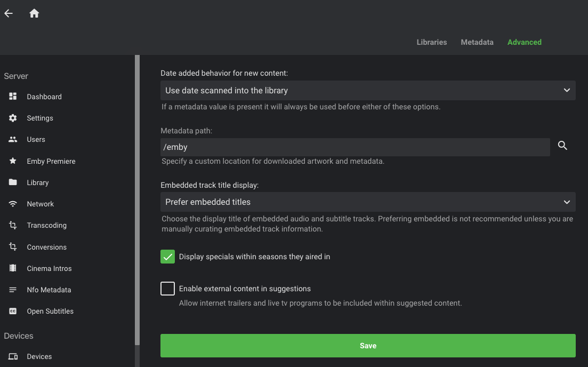
Task: Click the back arrow icon
Action: [9, 13]
